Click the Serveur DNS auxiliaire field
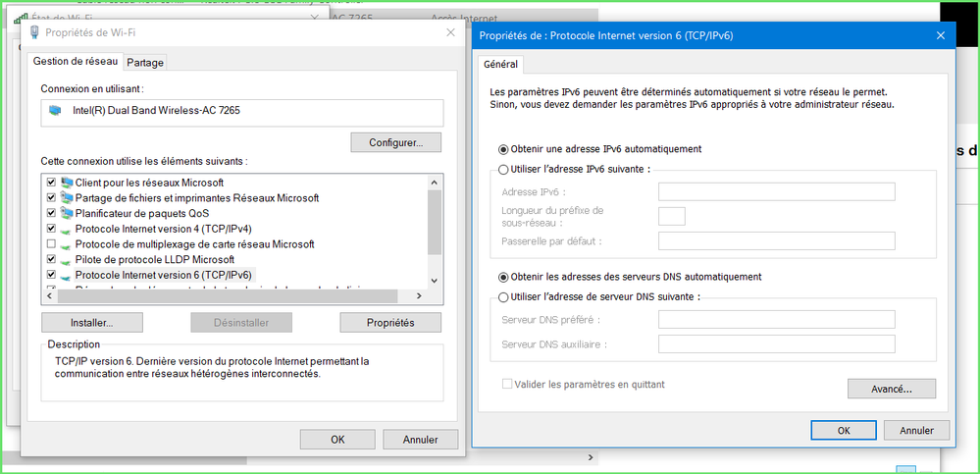980x474 pixels. tap(776, 343)
